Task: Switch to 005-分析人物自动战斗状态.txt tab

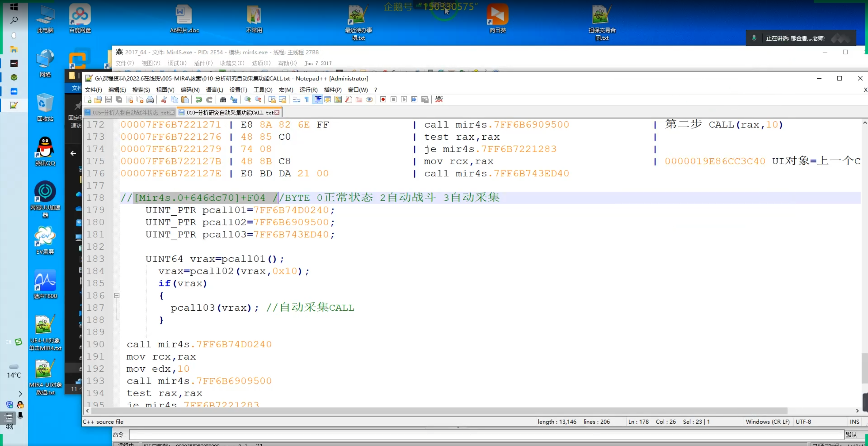Action: pyautogui.click(x=130, y=113)
